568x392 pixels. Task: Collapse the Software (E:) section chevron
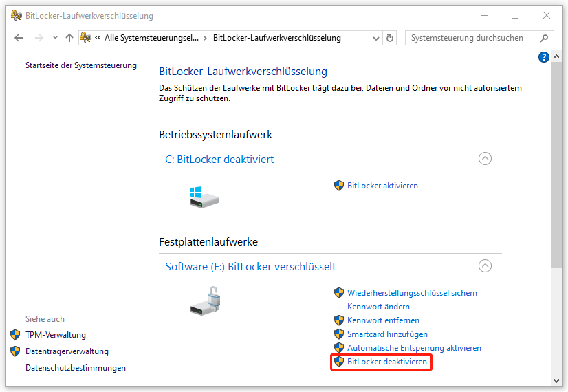coord(485,266)
